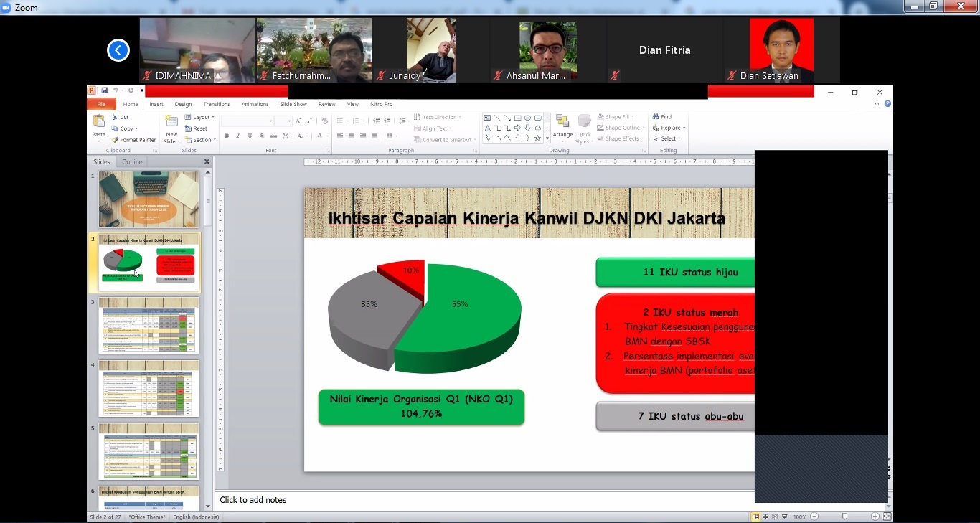Go back with Zoom's blue left arrow
Viewport: 980px width, 523px height.
coord(118,50)
